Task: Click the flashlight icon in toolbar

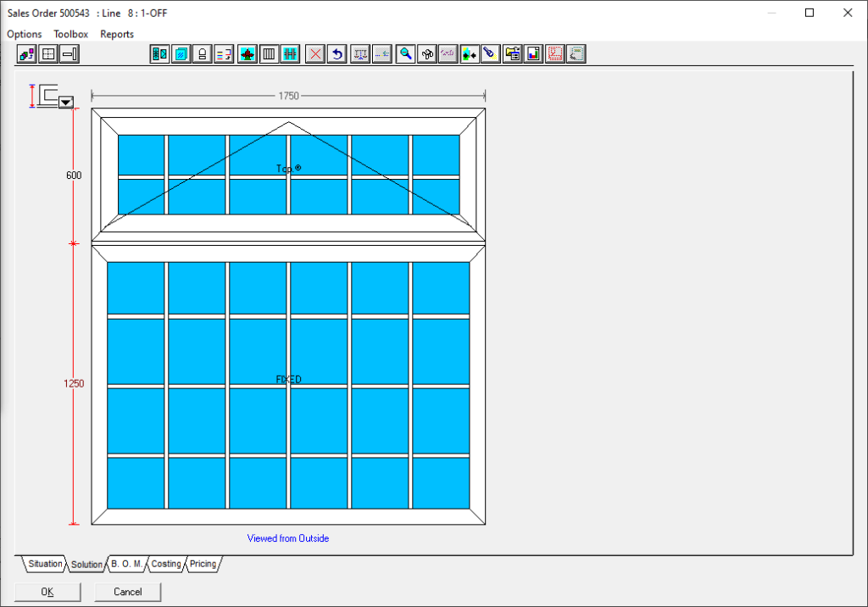Action: tap(490, 54)
